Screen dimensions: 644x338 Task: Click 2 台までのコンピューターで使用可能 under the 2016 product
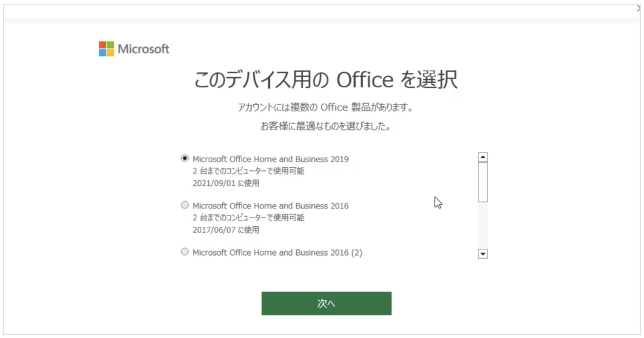pyautogui.click(x=248, y=217)
